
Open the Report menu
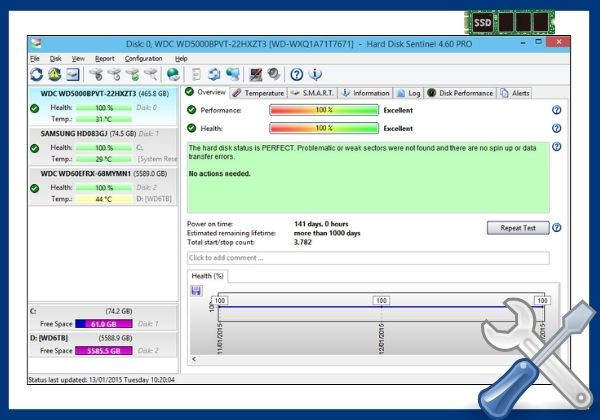[105, 59]
